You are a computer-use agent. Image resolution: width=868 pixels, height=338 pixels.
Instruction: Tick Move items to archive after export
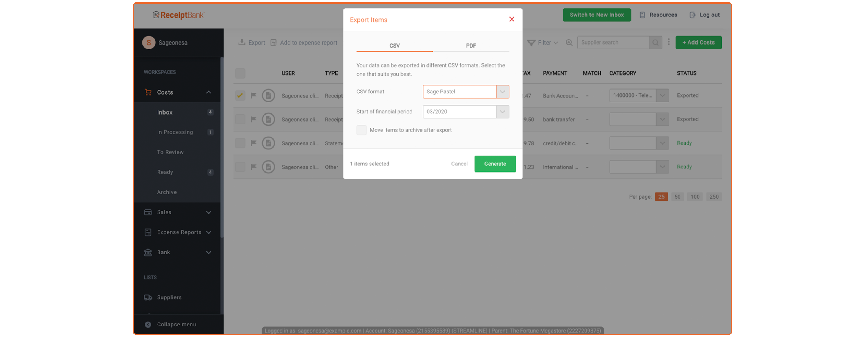tap(361, 130)
